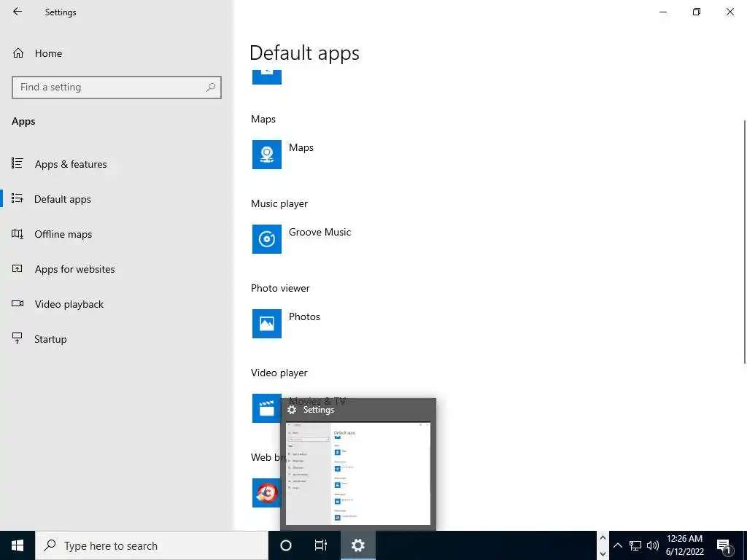Open the clock showing 12:26 AM
The image size is (747, 560).
click(684, 545)
